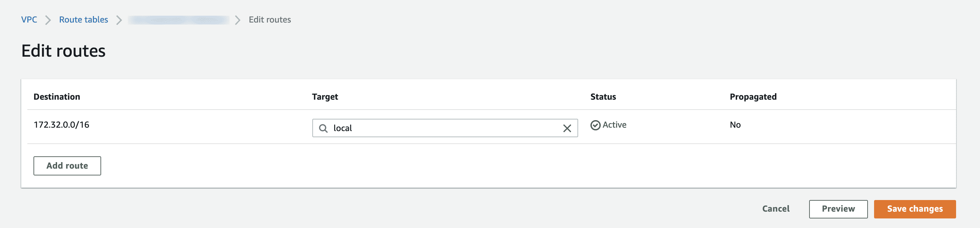This screenshot has width=980, height=228.
Task: Select the 172.32.0.0/16 destination cell
Action: [x=61, y=125]
